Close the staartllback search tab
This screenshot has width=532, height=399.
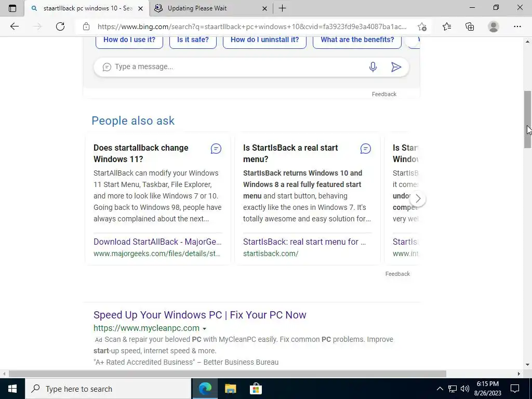pyautogui.click(x=140, y=8)
